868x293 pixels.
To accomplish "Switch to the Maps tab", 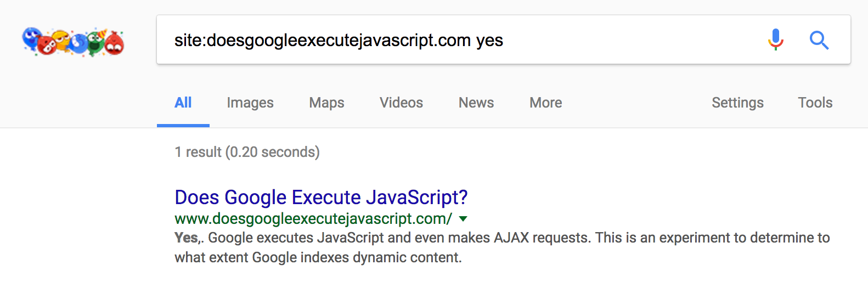I will pyautogui.click(x=326, y=103).
